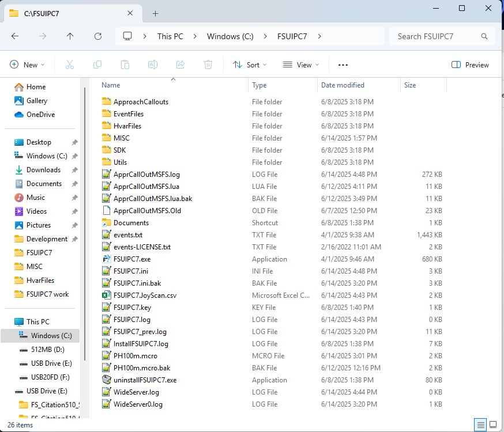Screen dimensions: 504x432
Task: Add a new tab with the plus
Action: coord(155,13)
